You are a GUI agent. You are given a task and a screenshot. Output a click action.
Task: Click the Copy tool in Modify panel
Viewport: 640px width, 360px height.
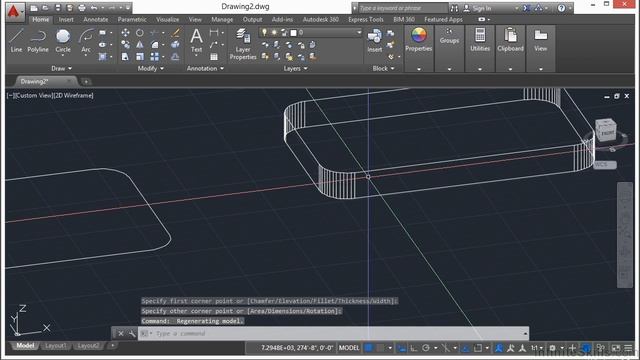pyautogui.click(x=126, y=44)
